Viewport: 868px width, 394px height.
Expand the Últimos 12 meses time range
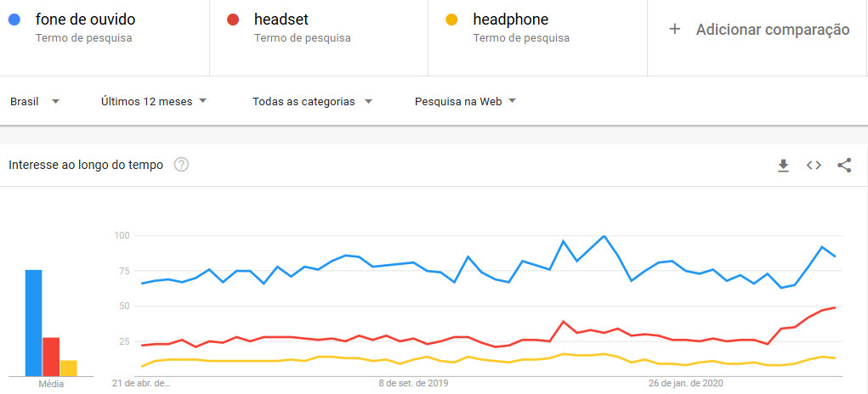click(154, 102)
